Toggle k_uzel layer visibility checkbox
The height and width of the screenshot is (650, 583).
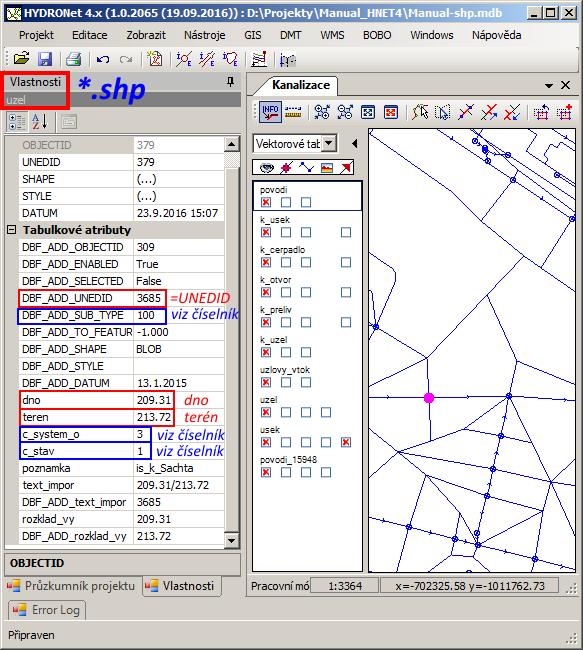(x=266, y=352)
